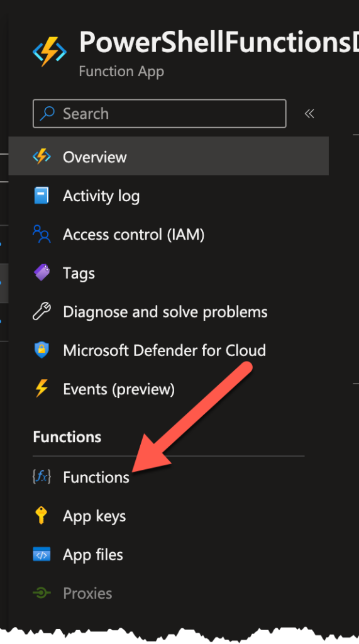Collapse the sidebar with double chevron
This screenshot has width=359, height=644.
309,114
